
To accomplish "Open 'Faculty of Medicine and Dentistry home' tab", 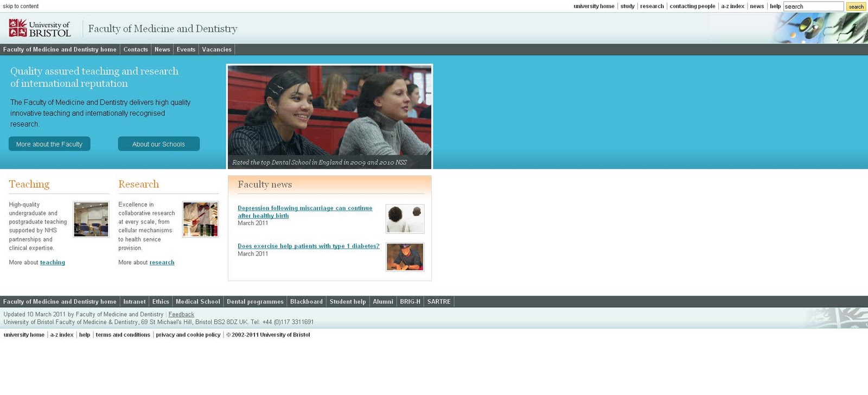I will point(60,49).
